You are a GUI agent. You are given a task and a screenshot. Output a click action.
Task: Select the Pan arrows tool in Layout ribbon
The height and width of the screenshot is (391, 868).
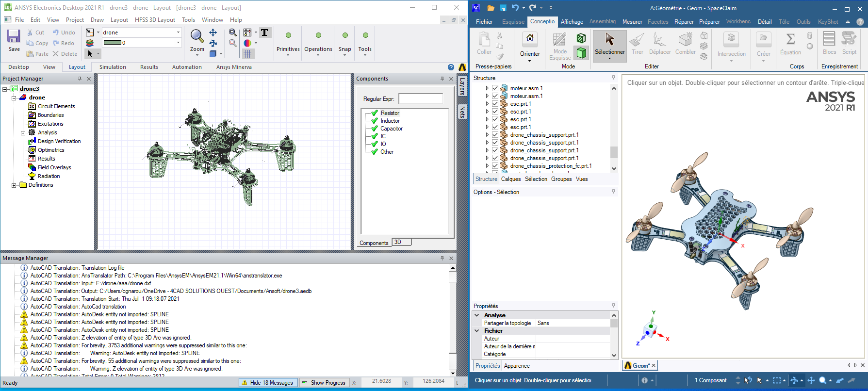pyautogui.click(x=213, y=33)
